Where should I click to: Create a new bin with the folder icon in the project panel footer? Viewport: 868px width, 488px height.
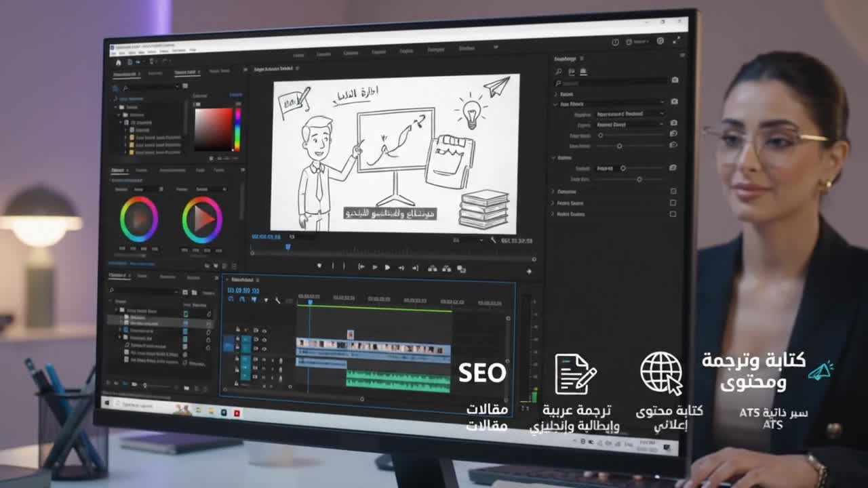186,388
